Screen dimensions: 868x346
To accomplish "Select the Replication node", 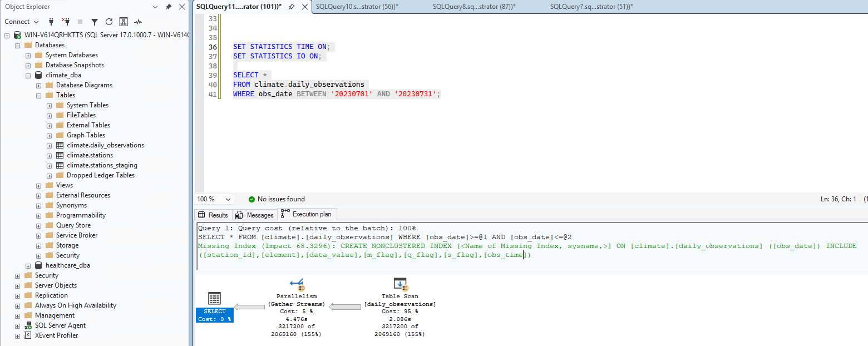I will [51, 295].
